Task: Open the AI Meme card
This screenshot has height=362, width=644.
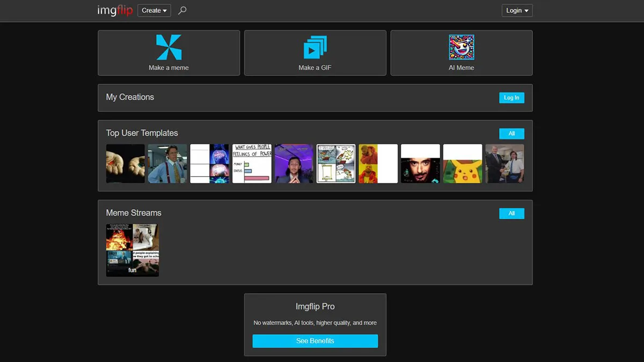Action: 462,53
